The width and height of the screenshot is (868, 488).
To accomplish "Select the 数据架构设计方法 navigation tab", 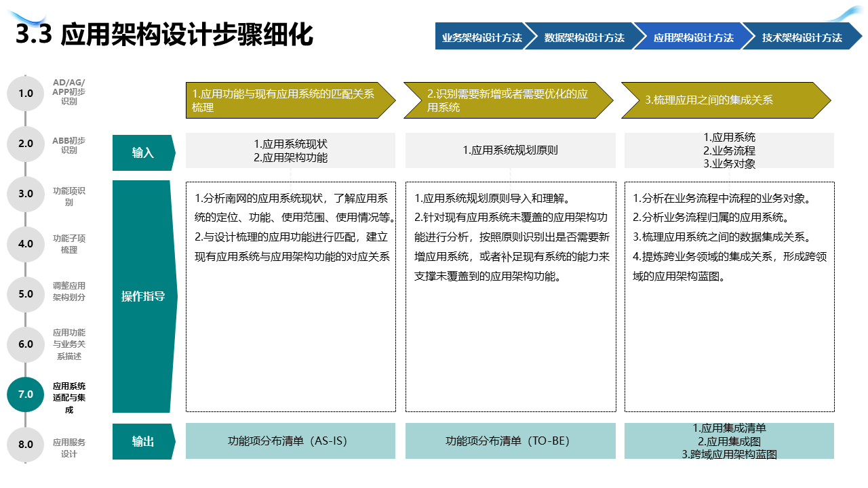I will 584,37.
